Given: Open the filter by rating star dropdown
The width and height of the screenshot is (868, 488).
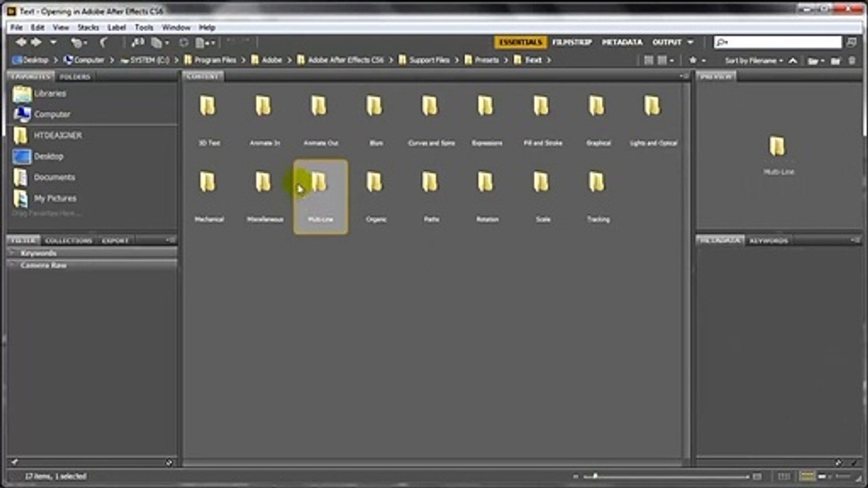Looking at the screenshot, I should (x=696, y=60).
